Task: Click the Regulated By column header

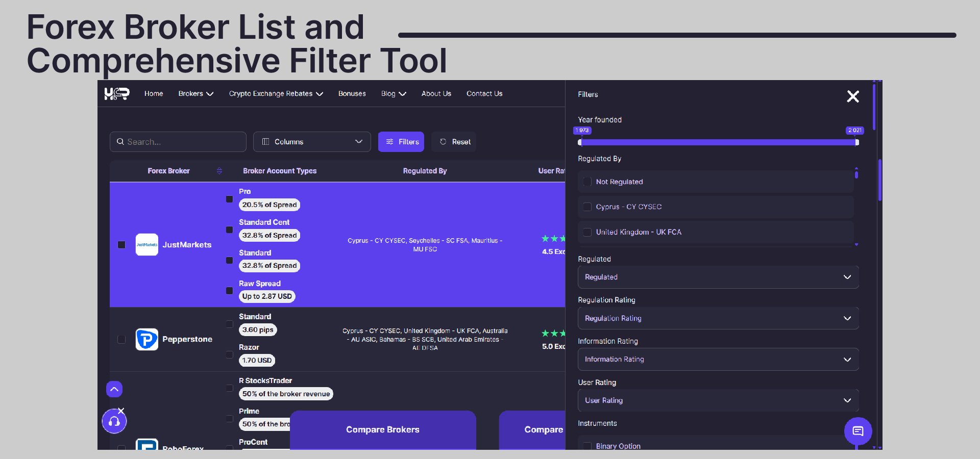Action: pos(425,171)
